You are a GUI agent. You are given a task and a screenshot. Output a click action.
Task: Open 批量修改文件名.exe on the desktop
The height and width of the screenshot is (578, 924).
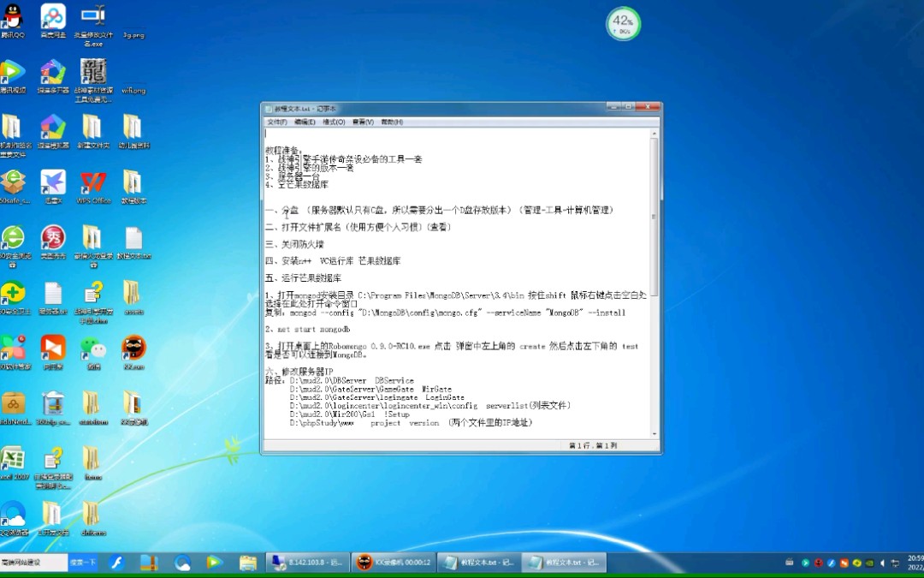click(92, 13)
